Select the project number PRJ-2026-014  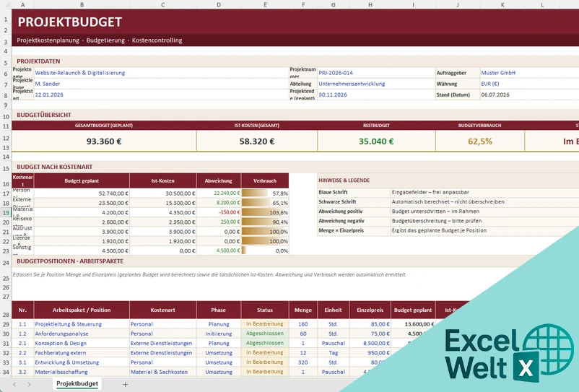click(376, 73)
